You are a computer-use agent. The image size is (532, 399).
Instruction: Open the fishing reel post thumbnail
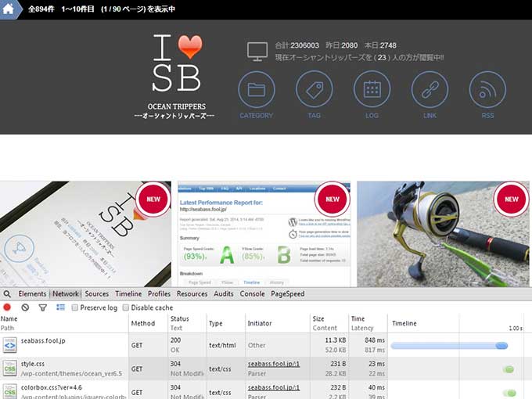443,234
